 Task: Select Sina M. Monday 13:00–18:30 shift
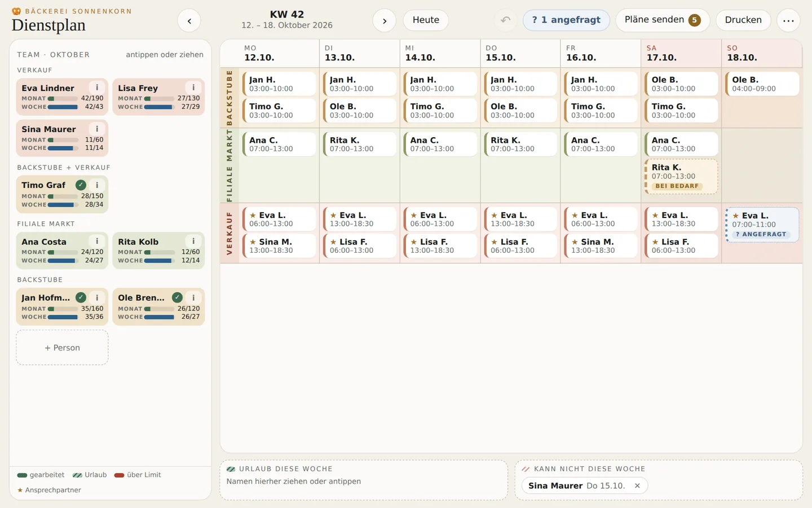tap(279, 246)
